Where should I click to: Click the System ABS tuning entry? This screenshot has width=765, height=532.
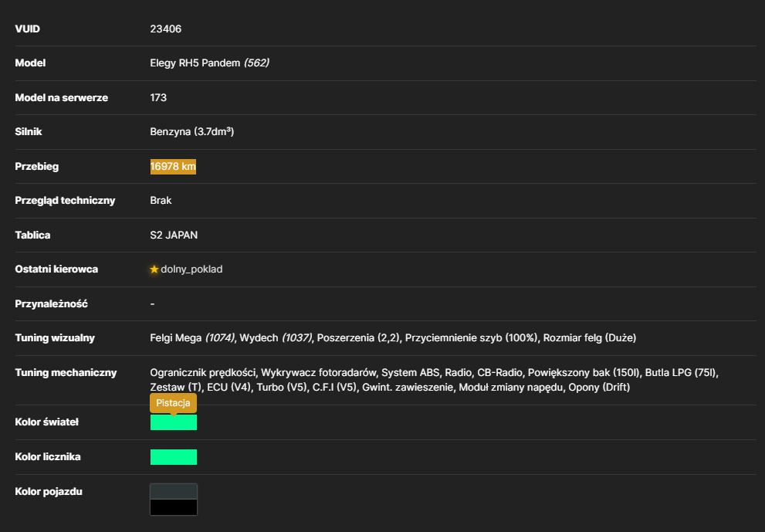[x=411, y=373]
